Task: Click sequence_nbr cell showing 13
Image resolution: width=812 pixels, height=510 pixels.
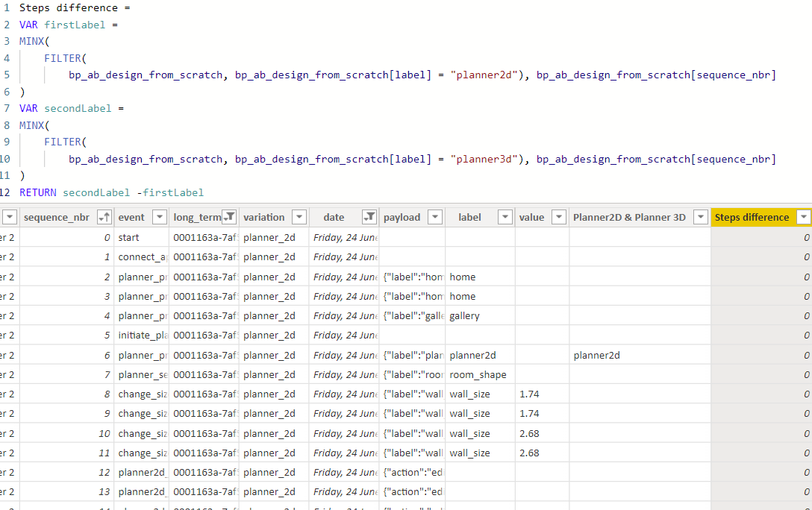Action: point(67,492)
